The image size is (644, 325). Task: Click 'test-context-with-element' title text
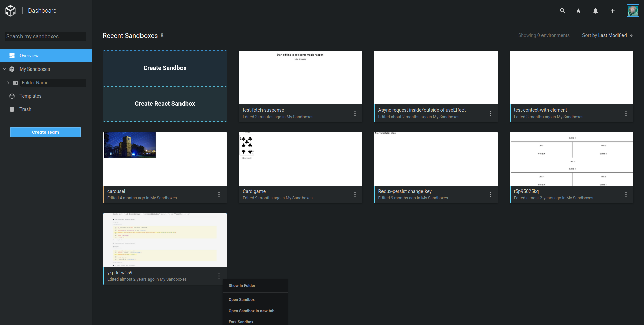[x=540, y=110]
